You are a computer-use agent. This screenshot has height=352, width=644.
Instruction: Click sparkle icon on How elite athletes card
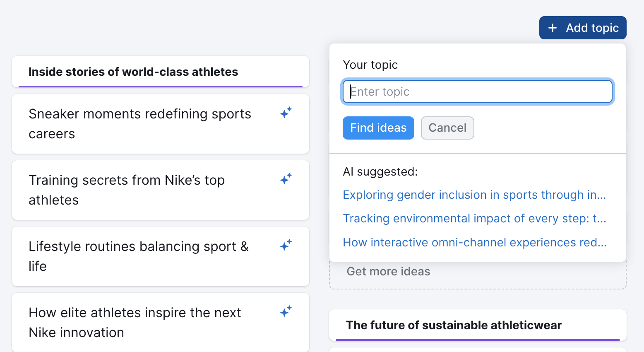tap(286, 311)
